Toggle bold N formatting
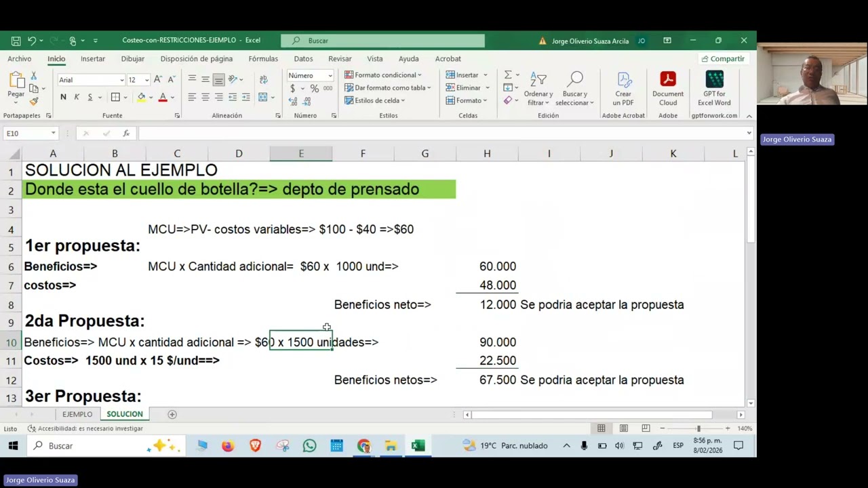This screenshot has height=488, width=868. pyautogui.click(x=63, y=98)
